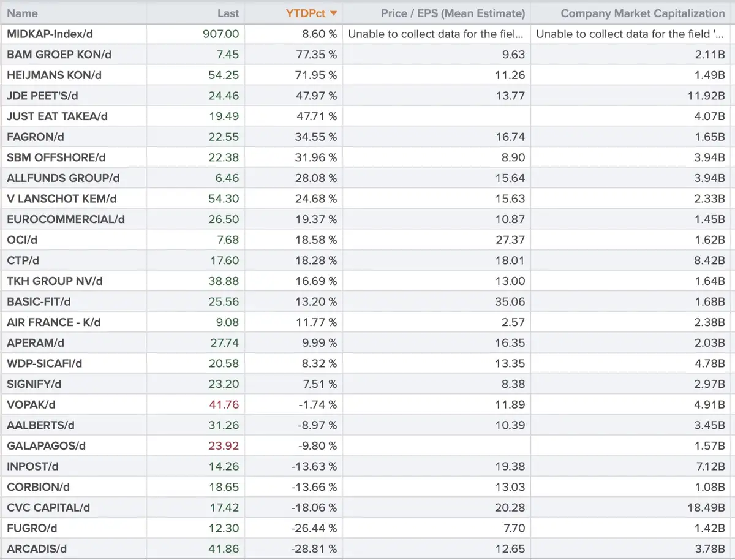Click MIDKAP index last value 907.00
Image resolution: width=735 pixels, height=560 pixels.
(221, 34)
